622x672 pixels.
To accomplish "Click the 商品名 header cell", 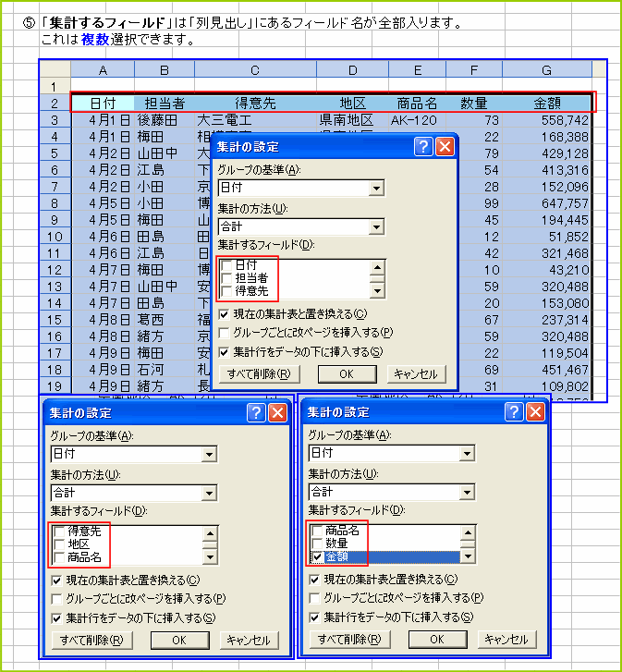I will 417,103.
